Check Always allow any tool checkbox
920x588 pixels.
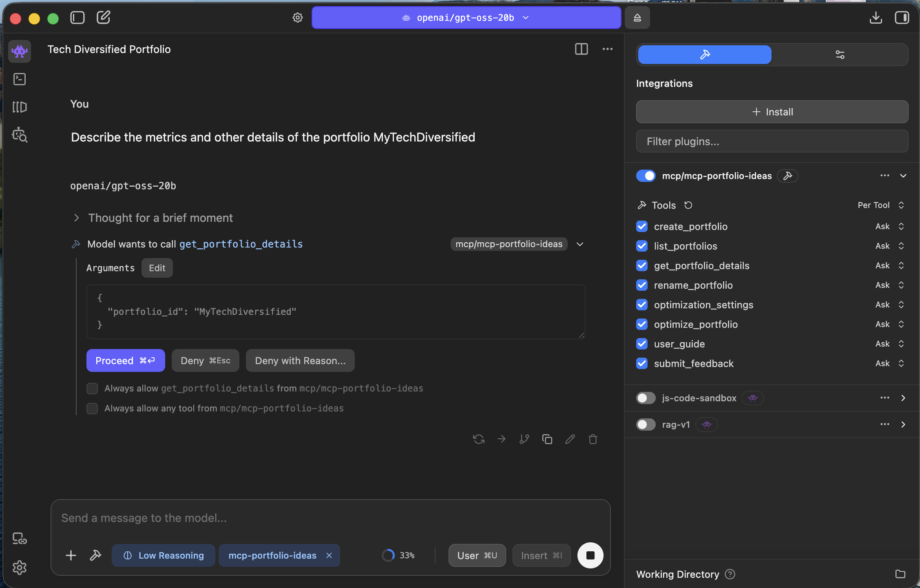(92, 409)
